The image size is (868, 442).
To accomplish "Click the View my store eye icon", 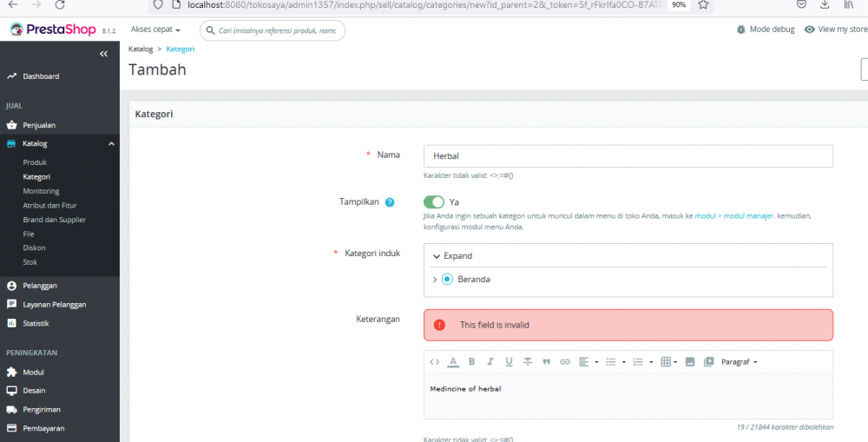I will coord(810,30).
